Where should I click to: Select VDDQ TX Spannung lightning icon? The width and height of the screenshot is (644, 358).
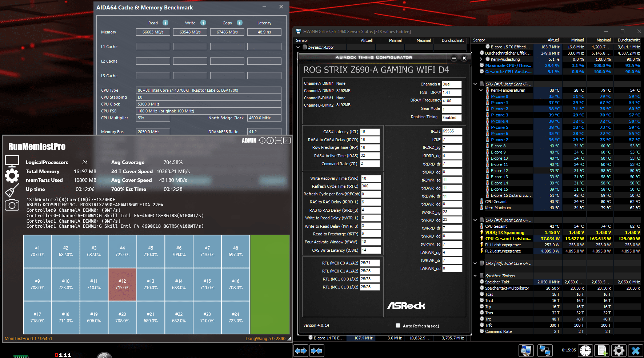[x=482, y=232]
